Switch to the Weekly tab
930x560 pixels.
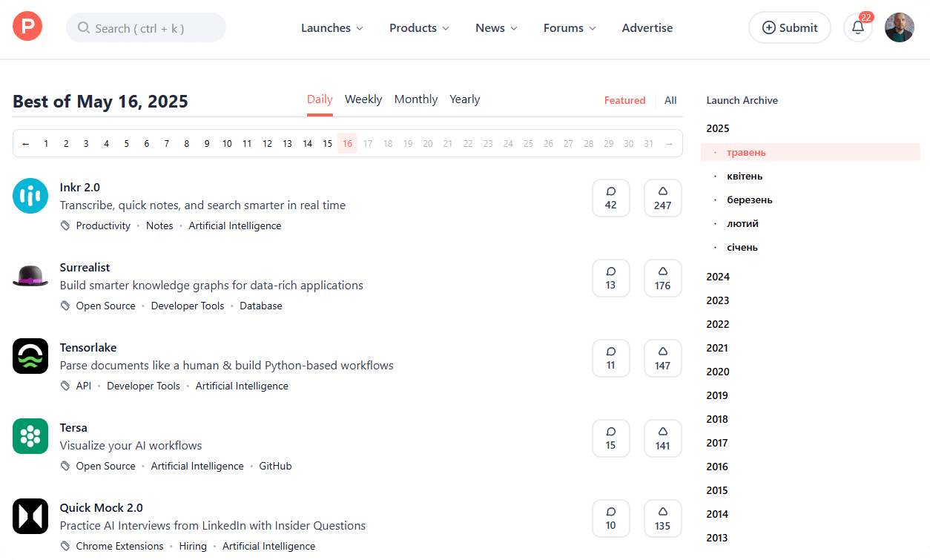tap(363, 99)
